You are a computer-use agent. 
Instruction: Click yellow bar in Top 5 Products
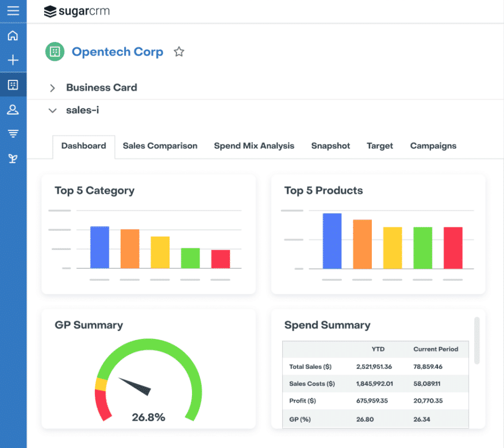click(393, 248)
